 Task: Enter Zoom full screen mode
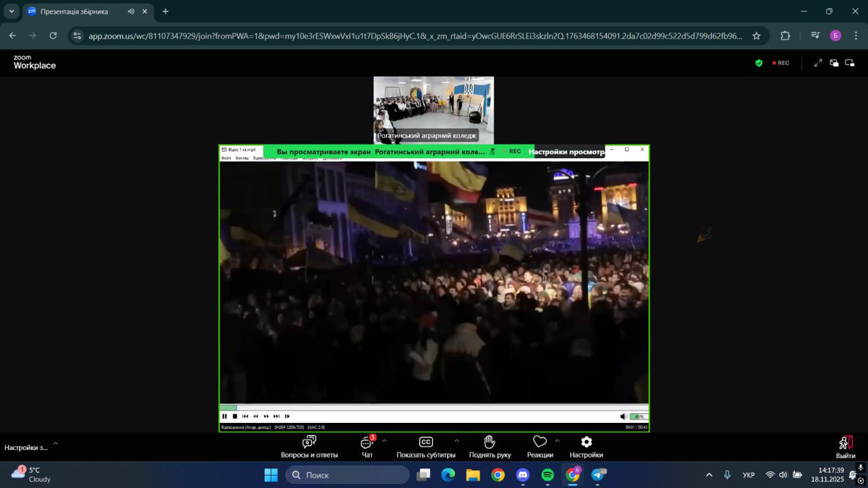click(818, 63)
